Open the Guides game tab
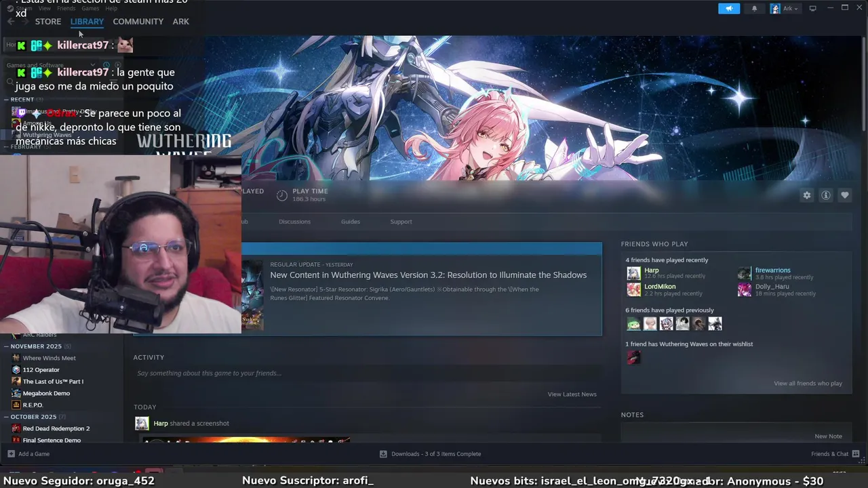The height and width of the screenshot is (488, 868). [x=351, y=222]
